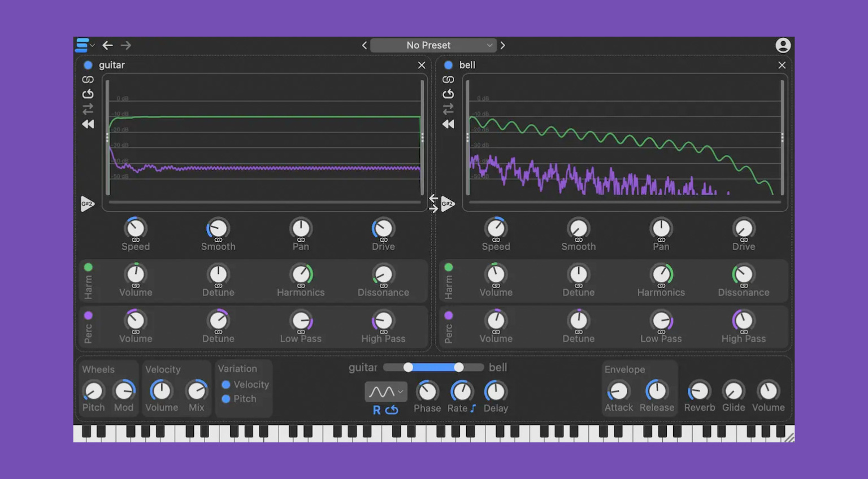Click the rewind icon in guitar panel
The image size is (868, 479).
point(88,124)
